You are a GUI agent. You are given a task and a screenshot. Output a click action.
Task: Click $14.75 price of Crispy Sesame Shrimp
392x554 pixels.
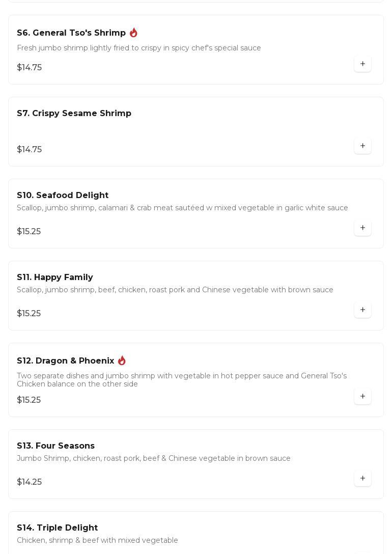30,150
